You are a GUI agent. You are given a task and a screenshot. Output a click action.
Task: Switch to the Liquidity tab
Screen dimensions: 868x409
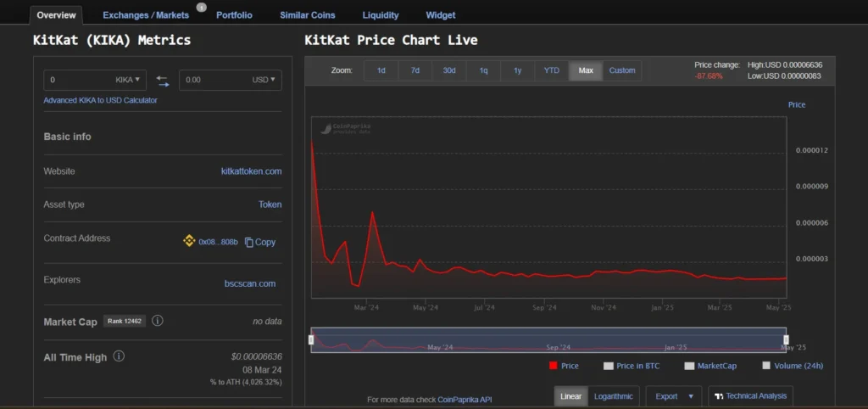click(381, 15)
